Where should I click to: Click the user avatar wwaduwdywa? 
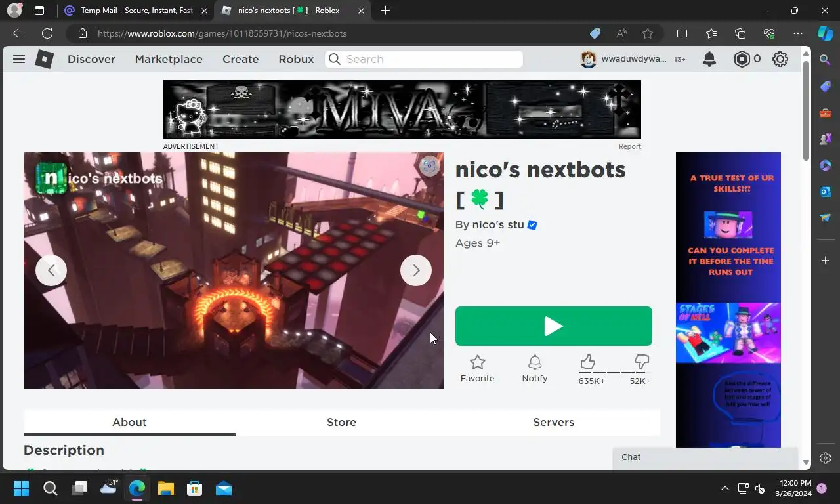click(589, 59)
